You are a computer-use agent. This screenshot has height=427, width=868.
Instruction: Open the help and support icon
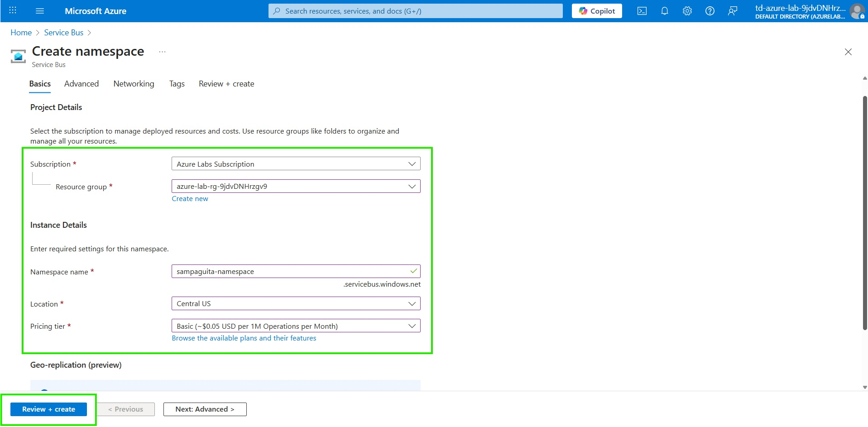(x=710, y=10)
